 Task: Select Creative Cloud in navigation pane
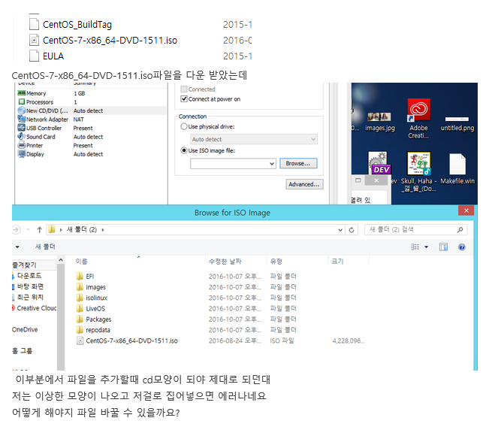(36, 308)
